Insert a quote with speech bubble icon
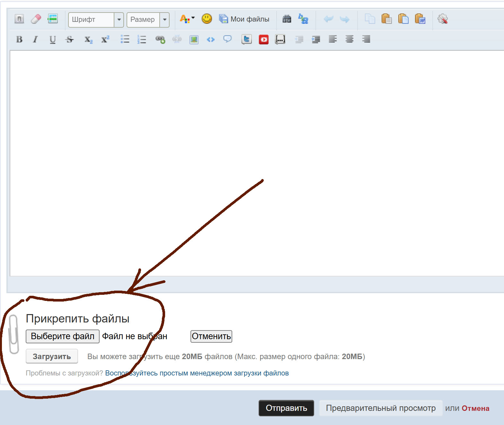Image resolution: width=504 pixels, height=425 pixels. click(x=227, y=39)
